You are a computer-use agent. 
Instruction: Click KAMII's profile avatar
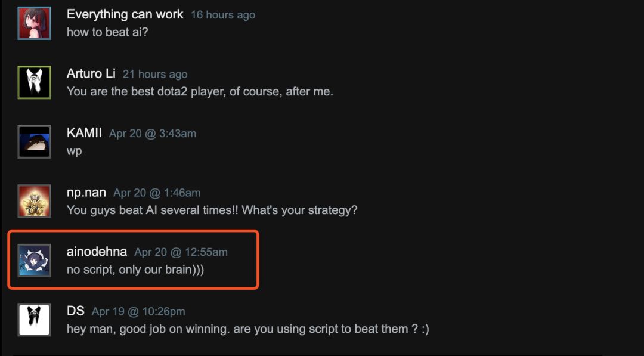coord(34,141)
